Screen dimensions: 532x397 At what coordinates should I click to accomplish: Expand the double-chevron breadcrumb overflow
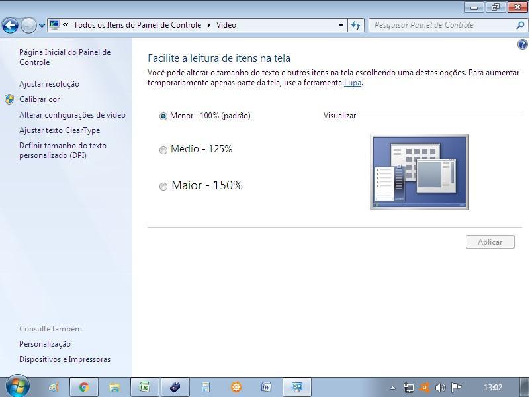tap(66, 24)
